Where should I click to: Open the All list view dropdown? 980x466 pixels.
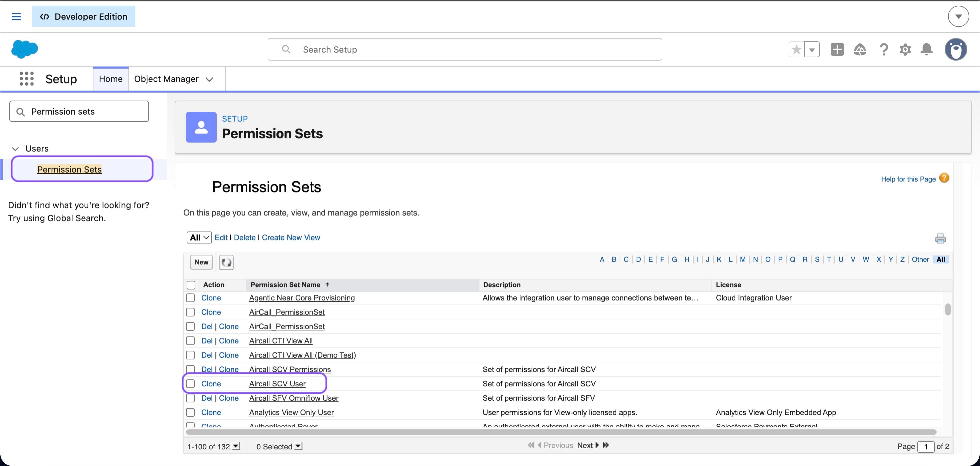click(x=199, y=237)
